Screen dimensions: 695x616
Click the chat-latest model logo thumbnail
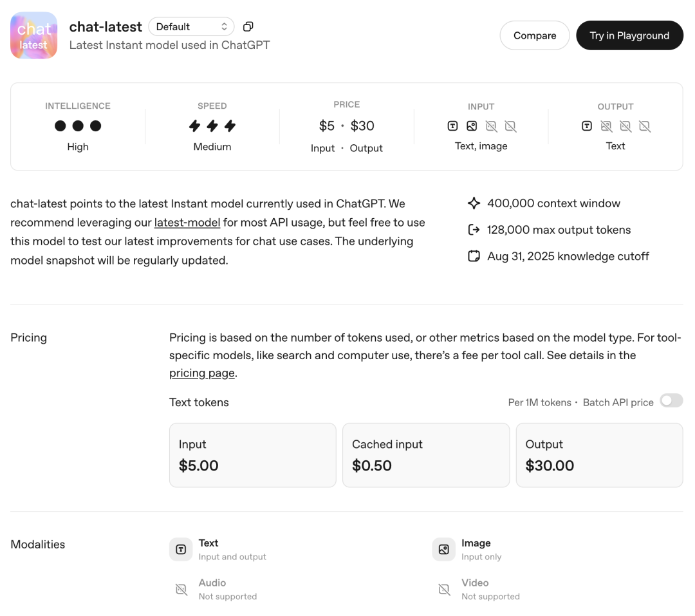[33, 35]
